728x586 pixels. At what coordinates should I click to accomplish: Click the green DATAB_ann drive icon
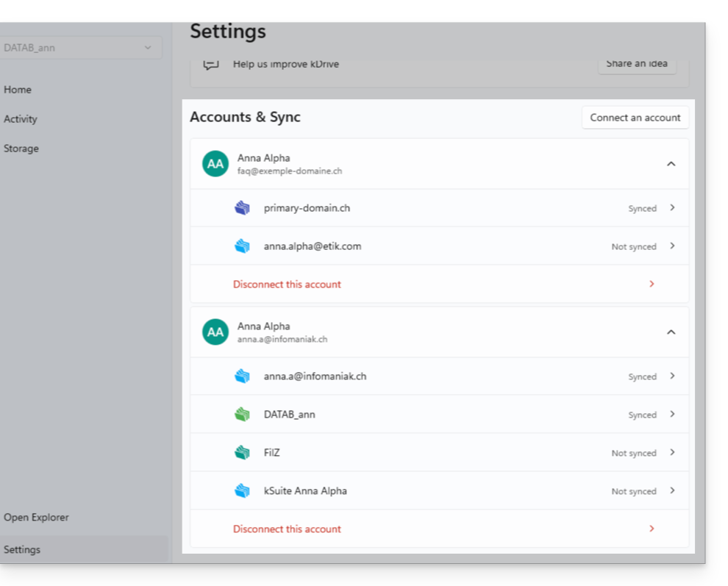[242, 414]
